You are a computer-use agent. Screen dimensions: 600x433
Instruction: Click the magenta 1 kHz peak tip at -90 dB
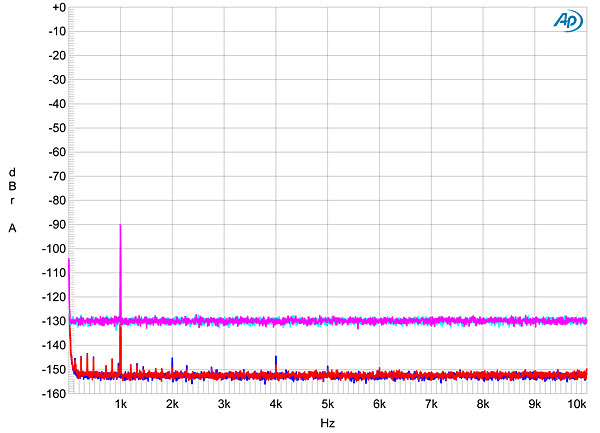[x=120, y=226]
